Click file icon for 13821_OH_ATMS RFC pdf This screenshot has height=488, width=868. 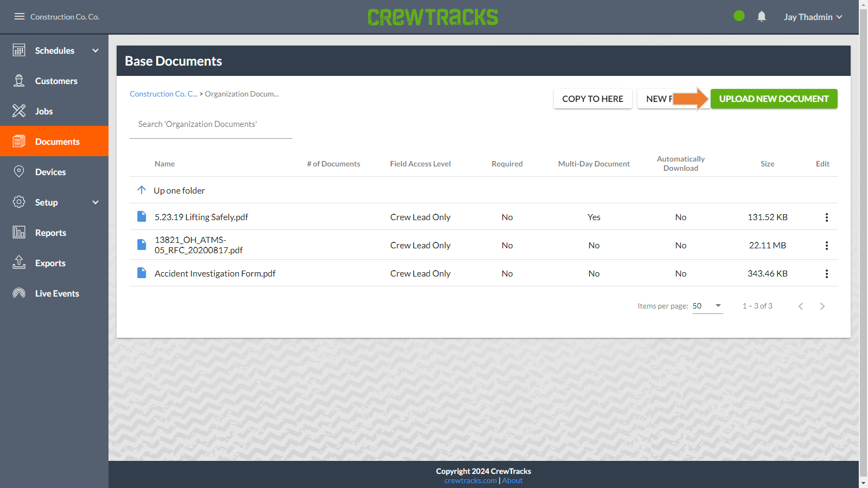[x=142, y=245]
